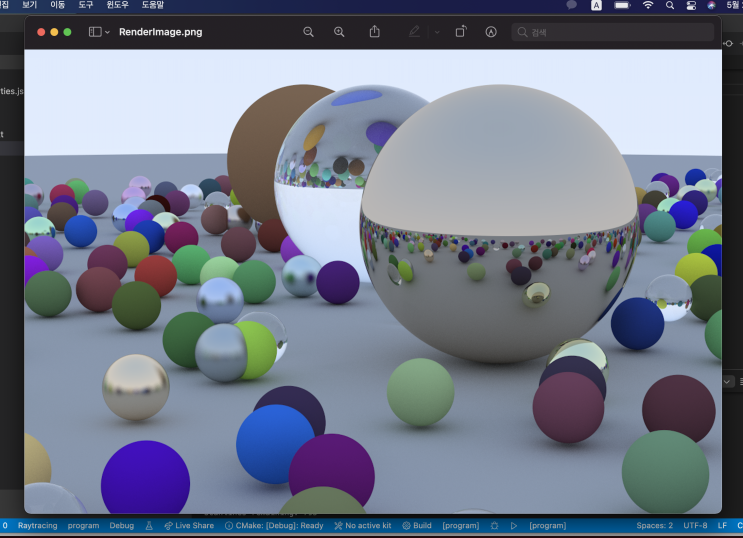Image resolution: width=743 pixels, height=538 pixels.
Task: Open the sidebar view icon in Preview
Action: [x=95, y=32]
